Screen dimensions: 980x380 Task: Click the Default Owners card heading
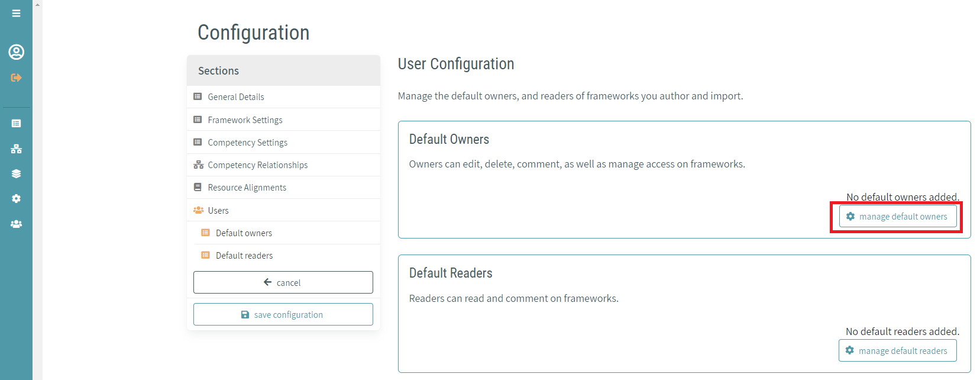(x=449, y=139)
